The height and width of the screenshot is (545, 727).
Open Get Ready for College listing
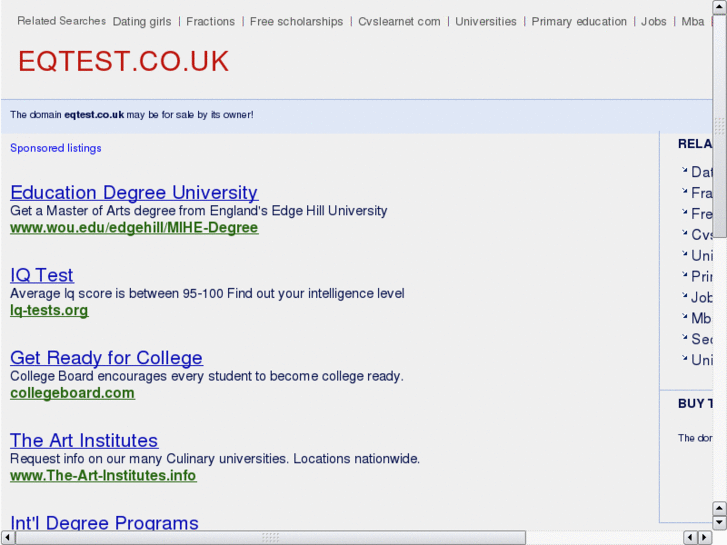point(106,358)
